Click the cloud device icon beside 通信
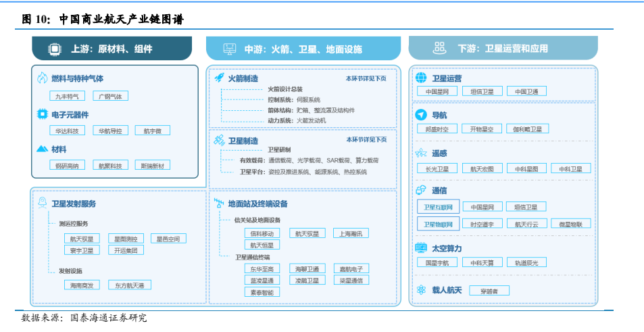 pos(421,190)
